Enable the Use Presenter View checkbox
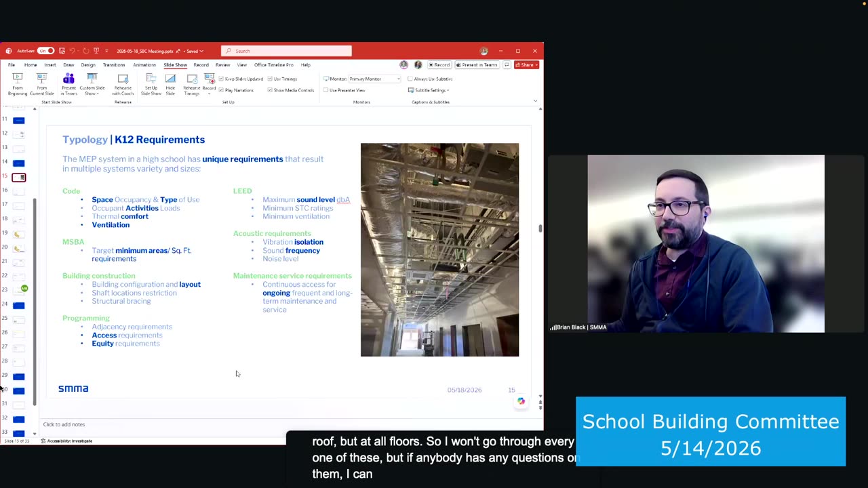Screen dimensions: 868x488 [326, 90]
